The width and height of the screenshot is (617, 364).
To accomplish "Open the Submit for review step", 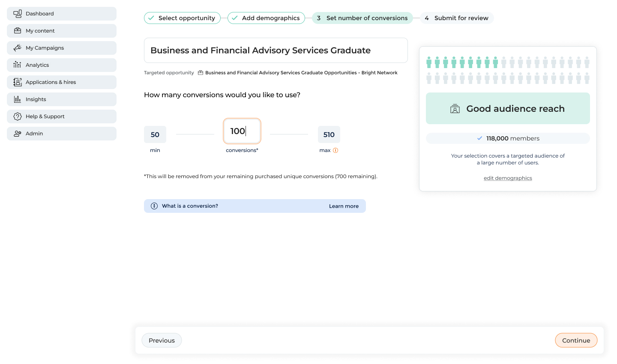I will coord(457,18).
